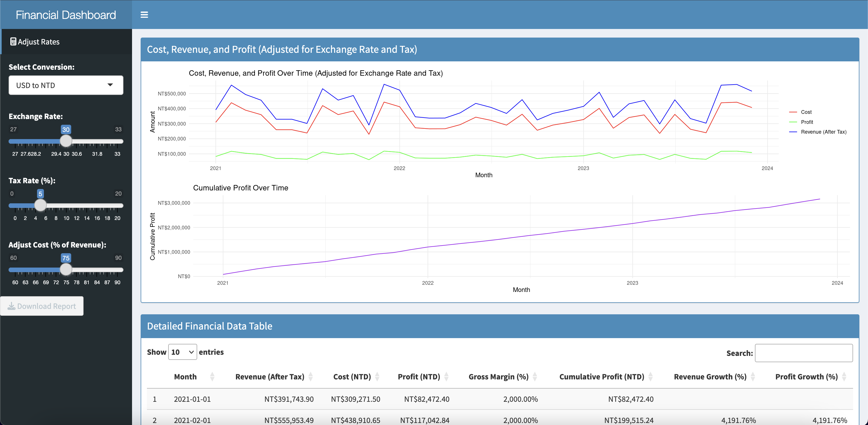Click the Adjust Cost slider handle at 75
The height and width of the screenshot is (425, 868).
click(66, 269)
